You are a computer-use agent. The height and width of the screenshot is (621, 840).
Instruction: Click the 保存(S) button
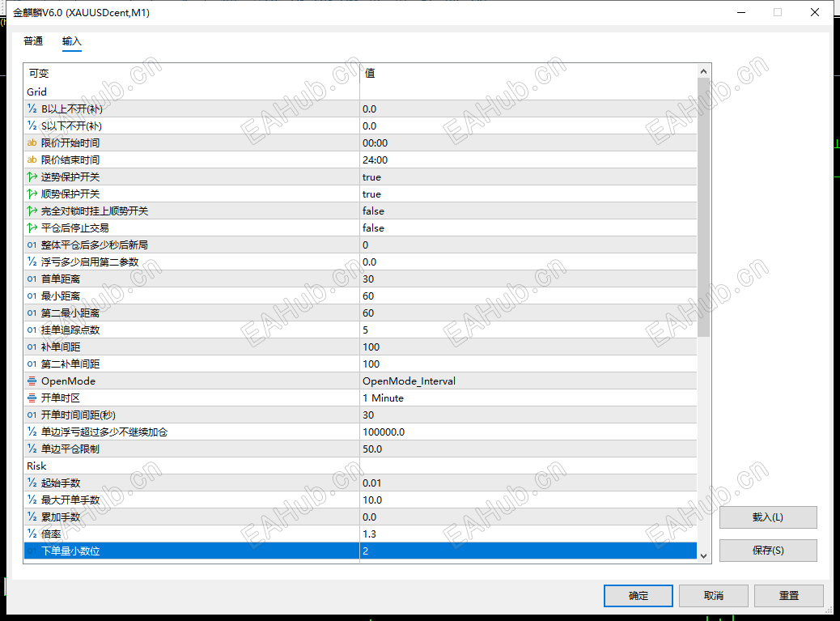coord(768,551)
